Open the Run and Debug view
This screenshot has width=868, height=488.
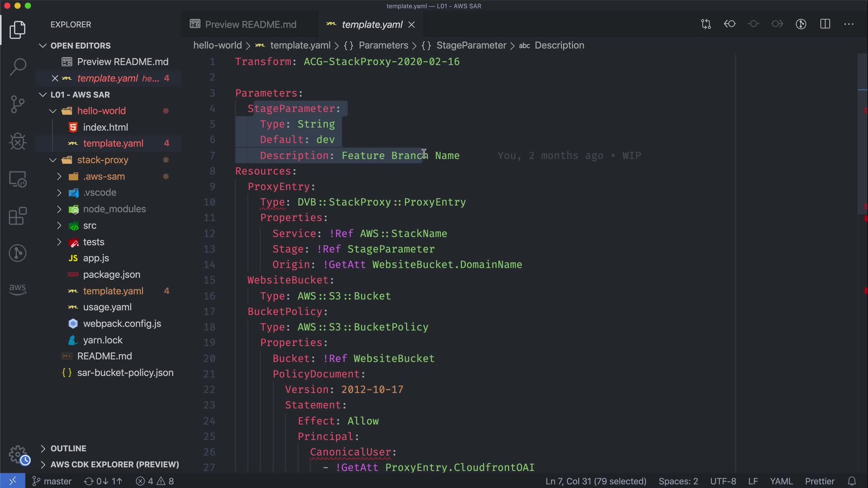point(18,141)
